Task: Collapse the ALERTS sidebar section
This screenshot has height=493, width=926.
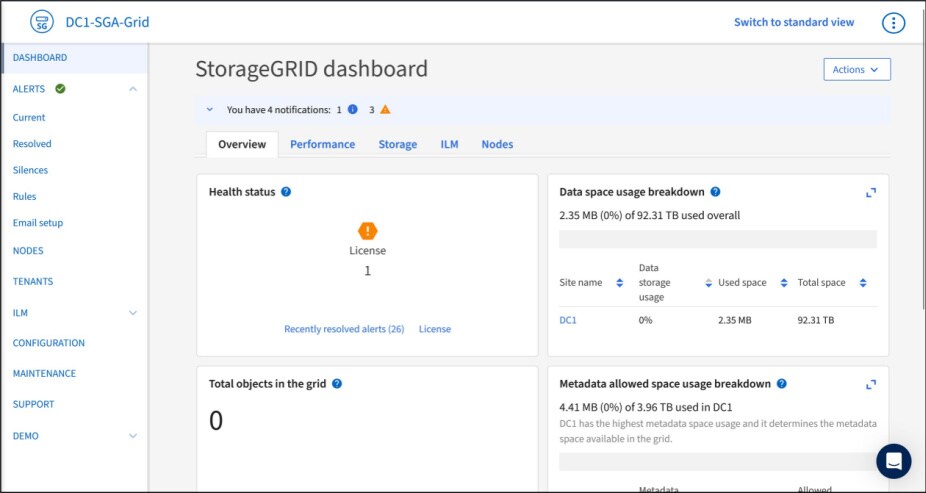Action: coord(133,89)
